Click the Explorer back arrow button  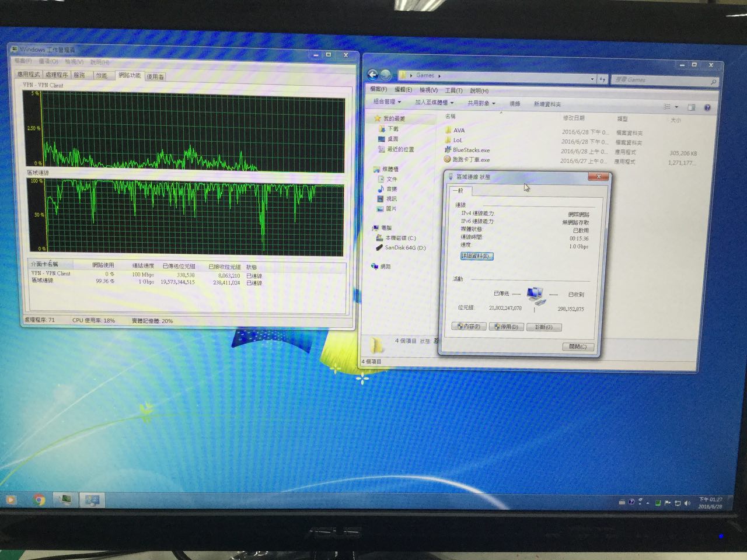[x=372, y=75]
